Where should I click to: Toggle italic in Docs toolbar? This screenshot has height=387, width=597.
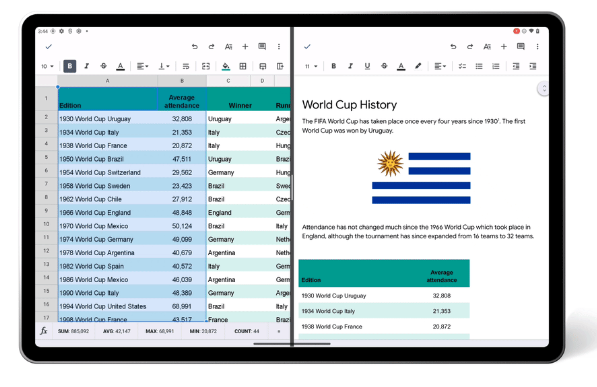click(x=350, y=66)
